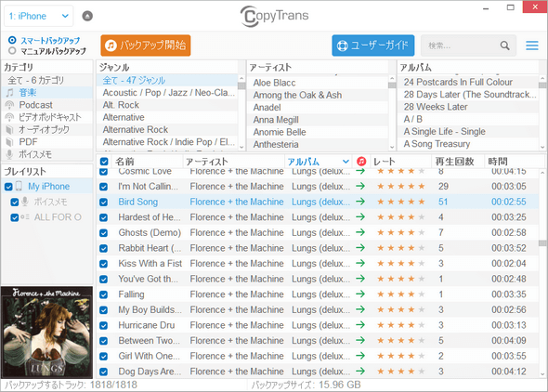This screenshot has width=548, height=392.
Task: Click the Podcast category icon
Action: tap(10, 105)
